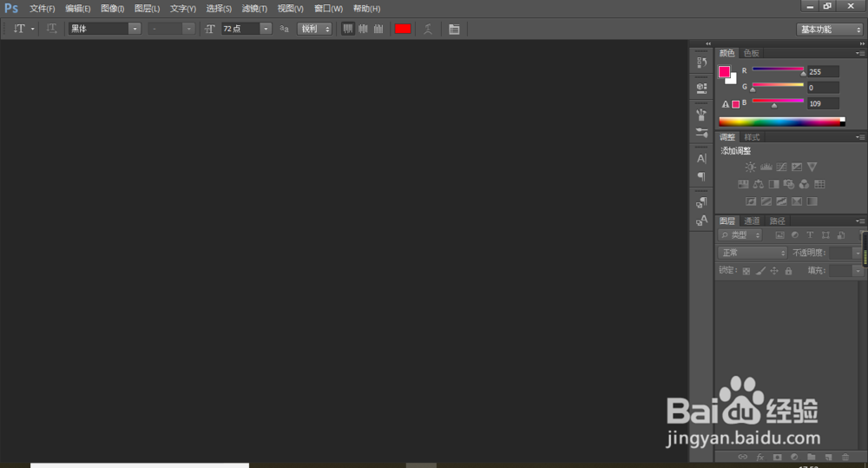Add a Hue/Saturation adjustment

(743, 184)
